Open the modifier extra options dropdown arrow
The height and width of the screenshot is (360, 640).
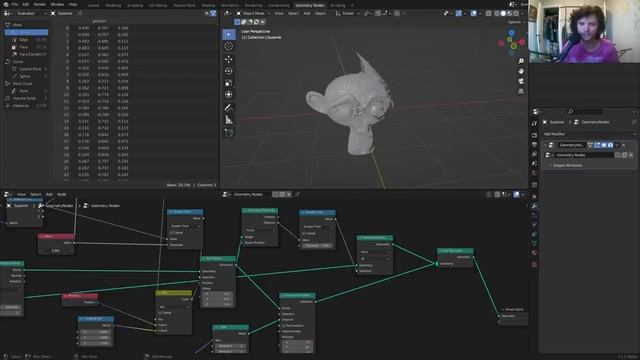pos(617,145)
